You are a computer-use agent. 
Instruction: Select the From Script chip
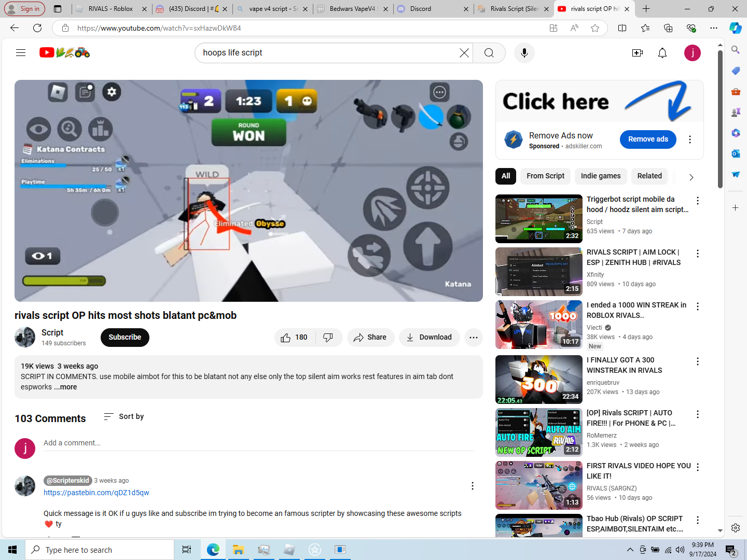545,176
